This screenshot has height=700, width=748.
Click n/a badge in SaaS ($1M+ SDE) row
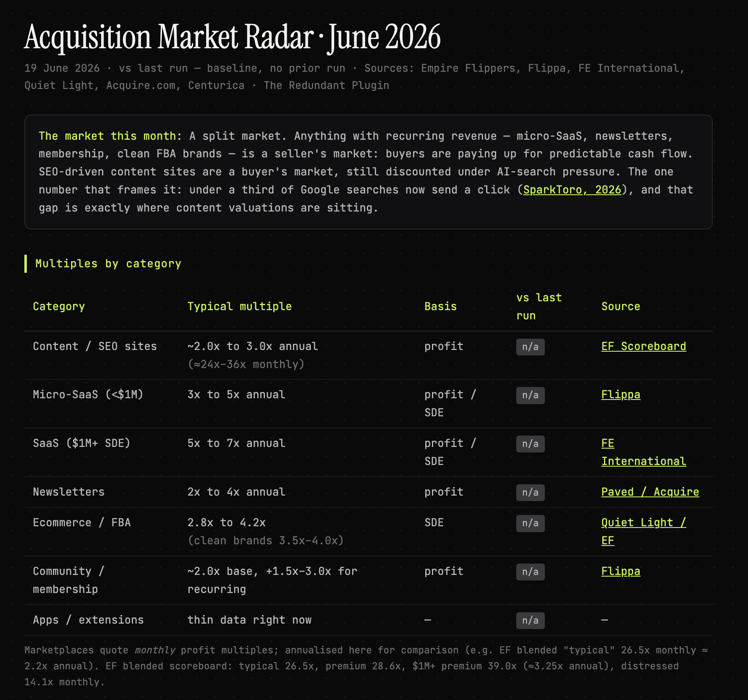pos(531,444)
